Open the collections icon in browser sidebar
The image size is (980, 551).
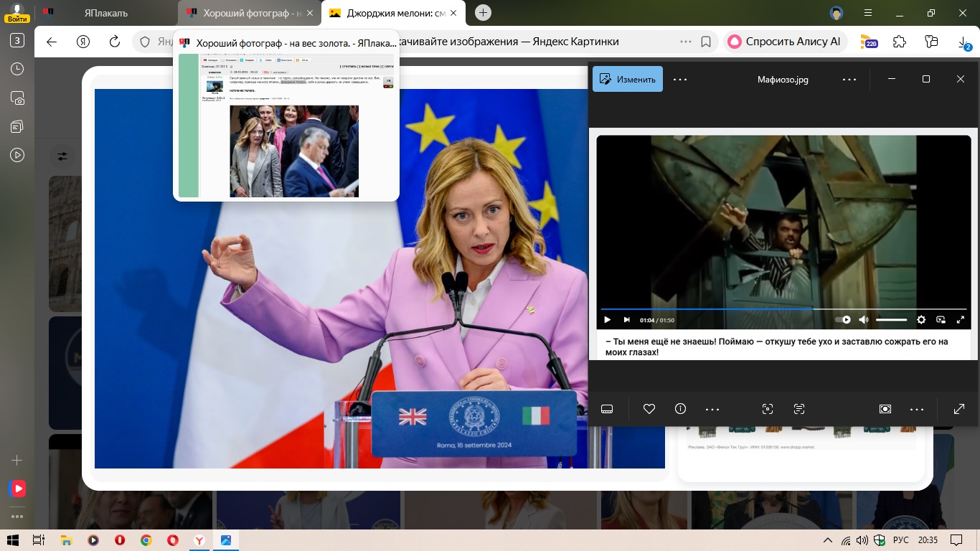click(x=17, y=126)
